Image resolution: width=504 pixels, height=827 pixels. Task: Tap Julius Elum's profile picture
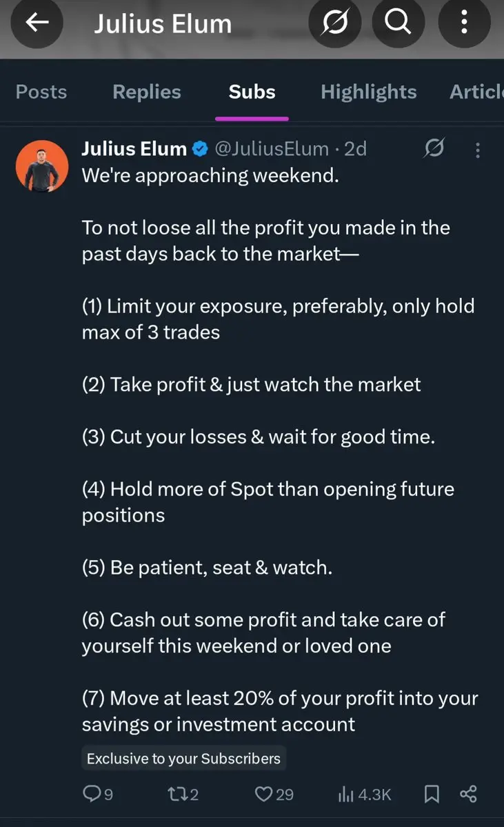(42, 166)
